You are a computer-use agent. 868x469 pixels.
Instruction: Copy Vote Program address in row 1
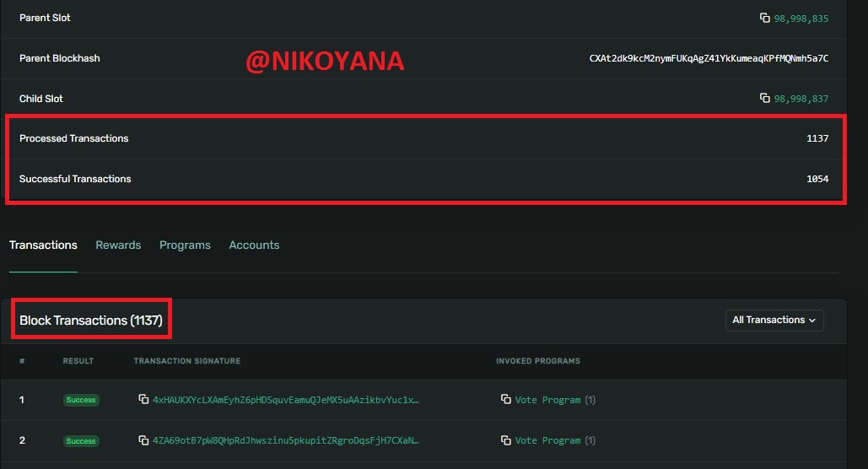click(505, 399)
